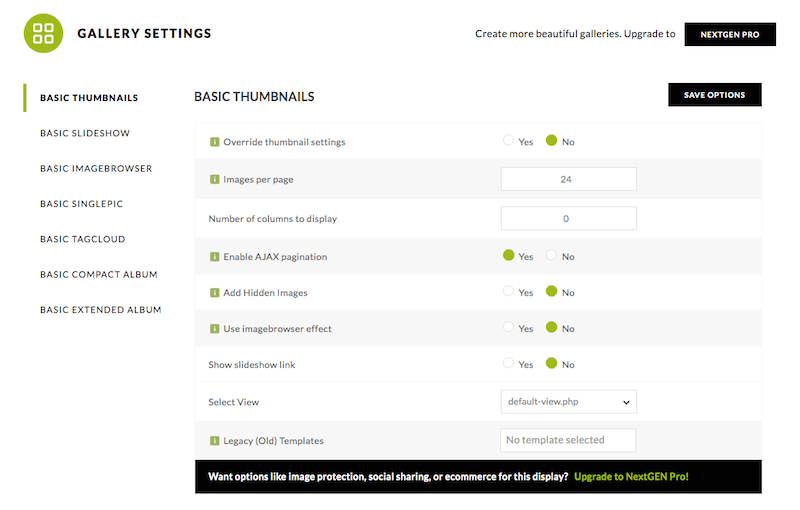
Task: Switch to Basic Slideshow tab
Action: (85, 133)
